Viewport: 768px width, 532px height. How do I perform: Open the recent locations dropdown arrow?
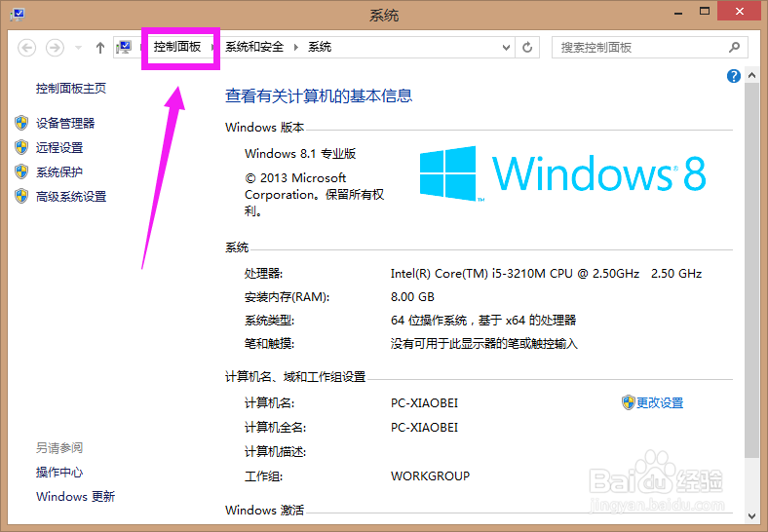coord(78,48)
